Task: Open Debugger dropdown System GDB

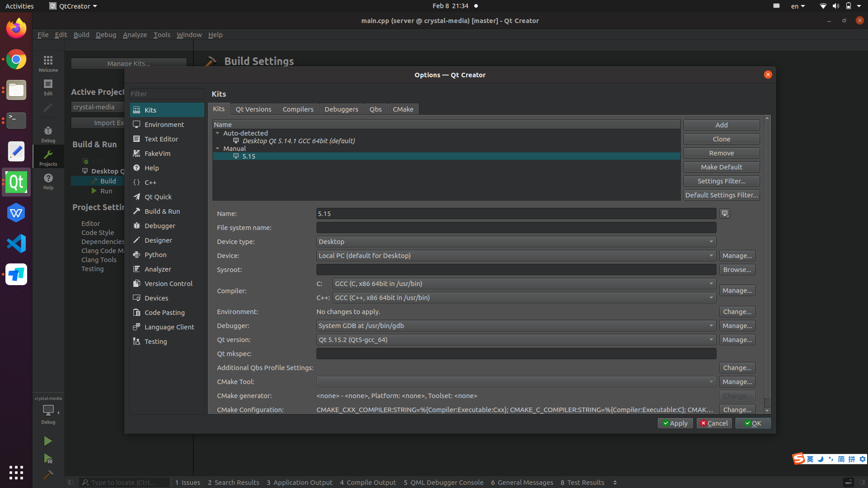Action: 516,326
